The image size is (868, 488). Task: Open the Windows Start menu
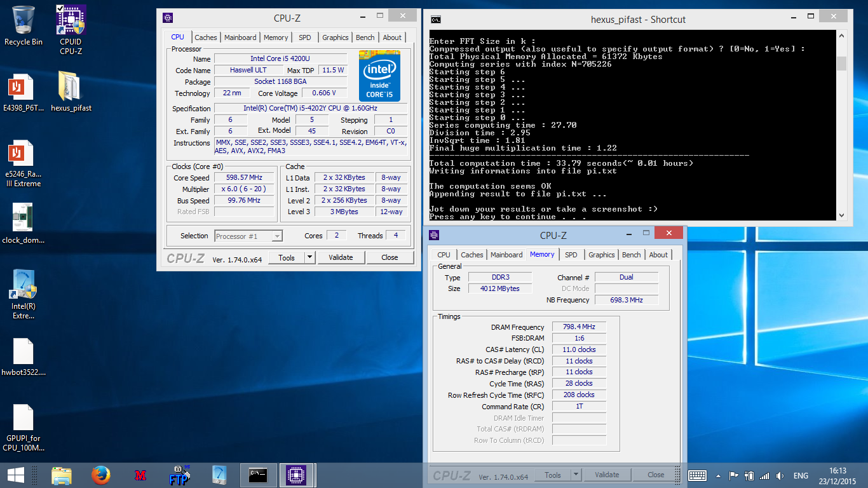(x=15, y=475)
